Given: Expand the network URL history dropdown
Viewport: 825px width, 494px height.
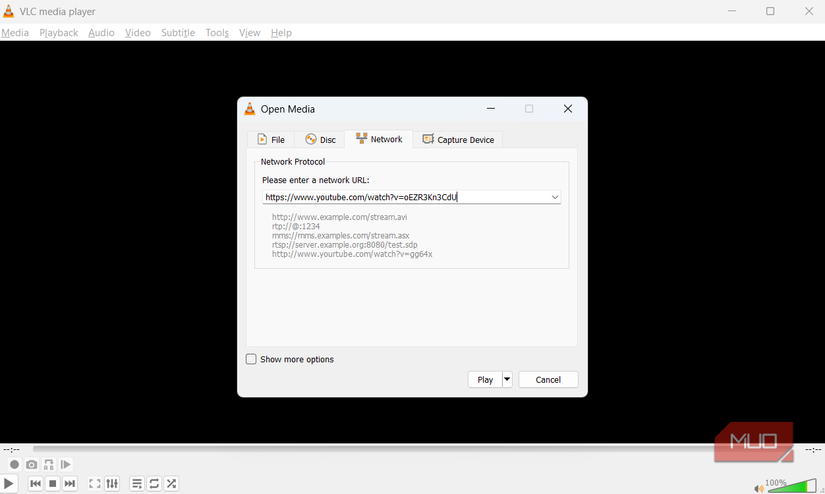Looking at the screenshot, I should tap(555, 197).
